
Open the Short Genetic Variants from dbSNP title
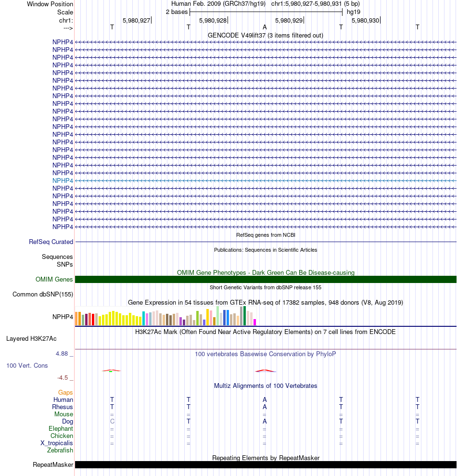click(x=266, y=287)
